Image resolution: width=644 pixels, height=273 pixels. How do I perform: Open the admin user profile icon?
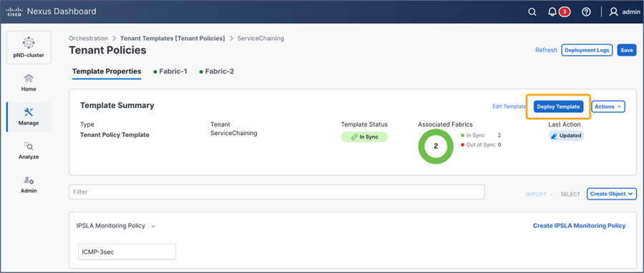pyautogui.click(x=614, y=12)
